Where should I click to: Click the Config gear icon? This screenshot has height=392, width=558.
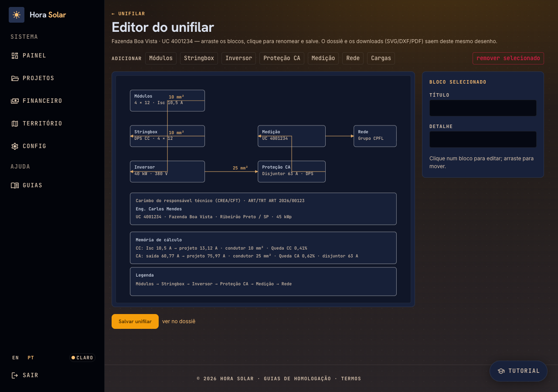pyautogui.click(x=15, y=146)
